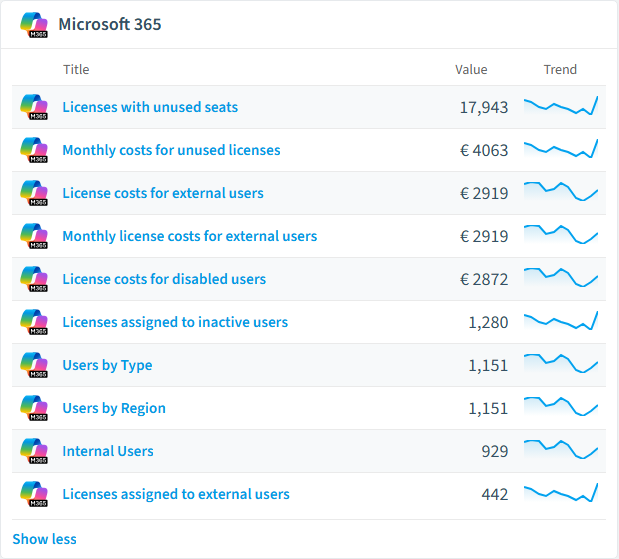The height and width of the screenshot is (559, 619).
Task: Click the M365 icon beside Licenses assigned to external users
Action: 34,494
